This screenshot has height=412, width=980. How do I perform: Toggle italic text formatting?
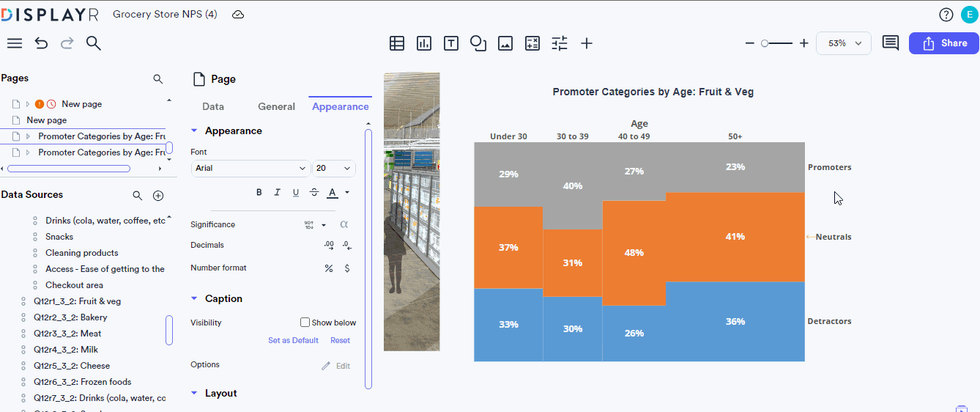click(x=277, y=193)
